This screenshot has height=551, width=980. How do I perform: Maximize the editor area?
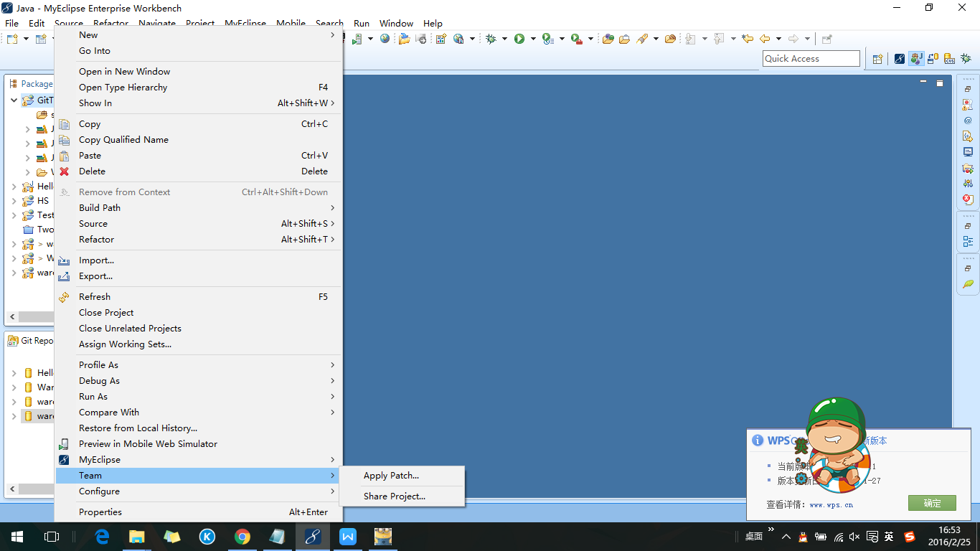[940, 83]
